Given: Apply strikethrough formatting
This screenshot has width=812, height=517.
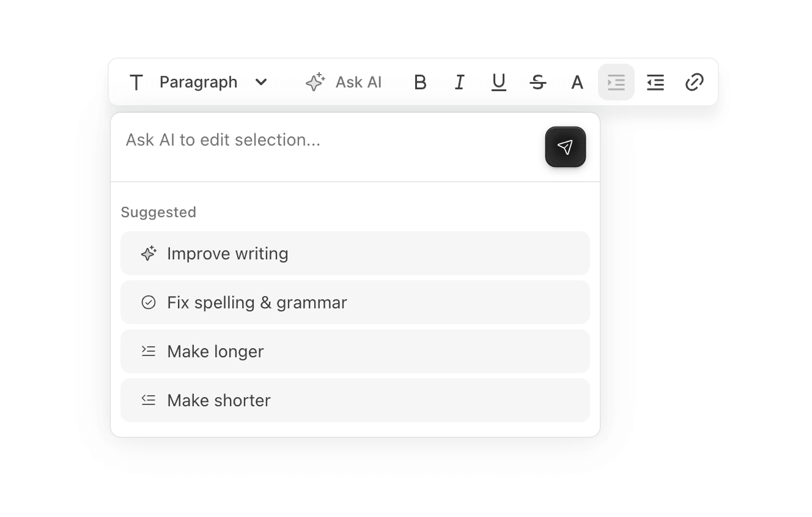Looking at the screenshot, I should point(538,82).
